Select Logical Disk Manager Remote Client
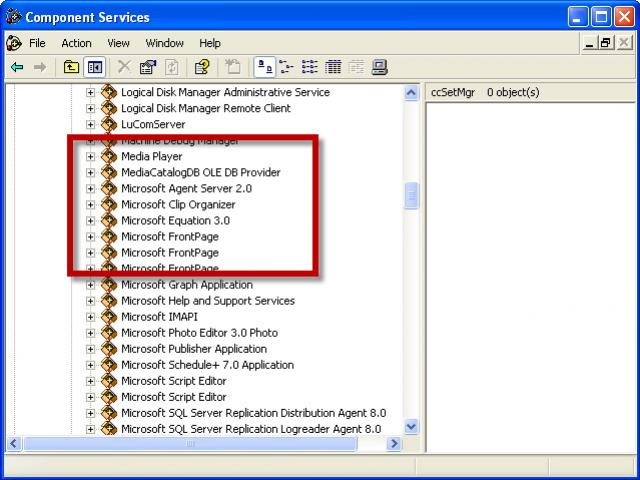Screen dimensions: 640x480 [x=206, y=109]
